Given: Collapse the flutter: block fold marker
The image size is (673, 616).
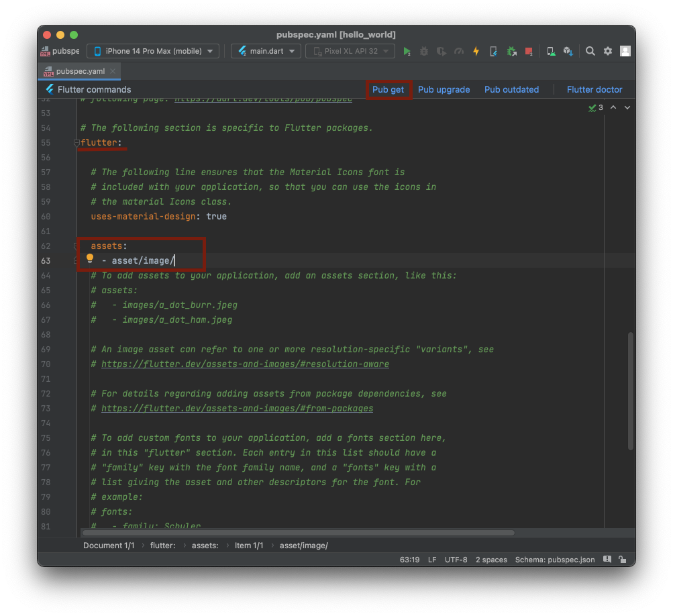Looking at the screenshot, I should (76, 142).
